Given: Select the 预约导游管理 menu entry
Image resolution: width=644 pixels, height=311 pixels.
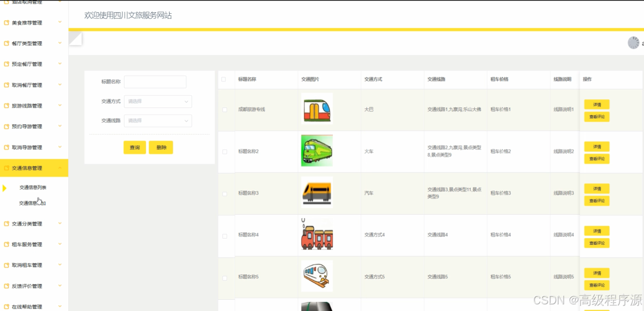Looking at the screenshot, I should 27,127.
